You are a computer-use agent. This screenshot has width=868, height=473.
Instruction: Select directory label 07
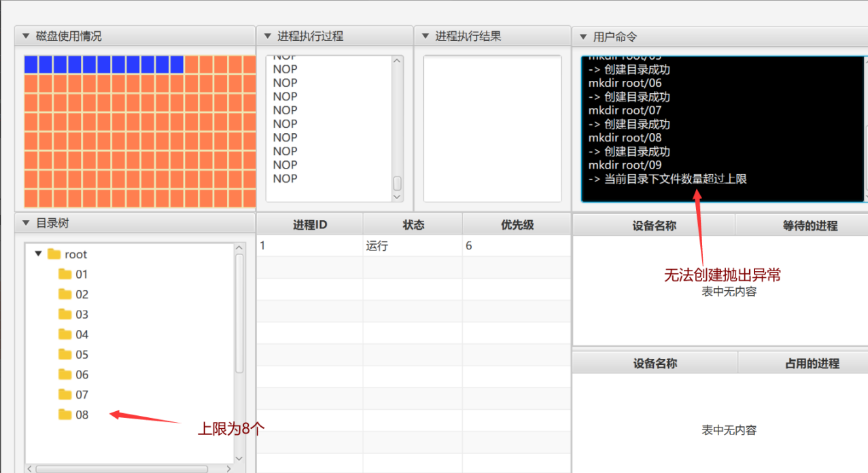pyautogui.click(x=82, y=395)
